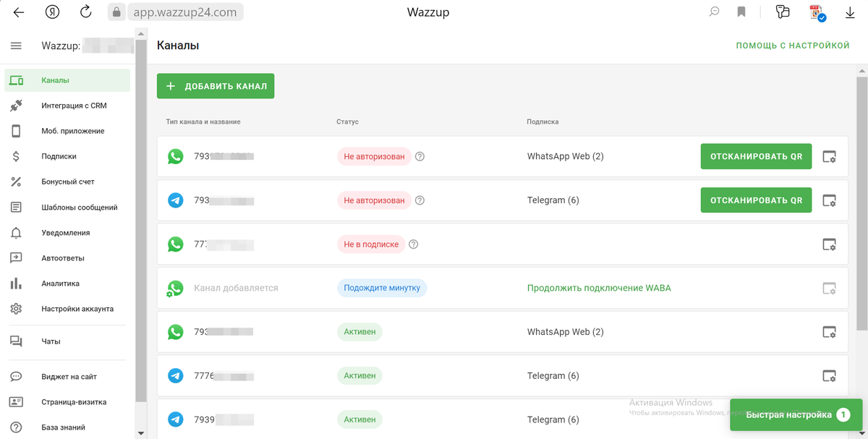Image resolution: width=868 pixels, height=439 pixels.
Task: Open Уведомления in the sidebar
Action: pyautogui.click(x=67, y=233)
